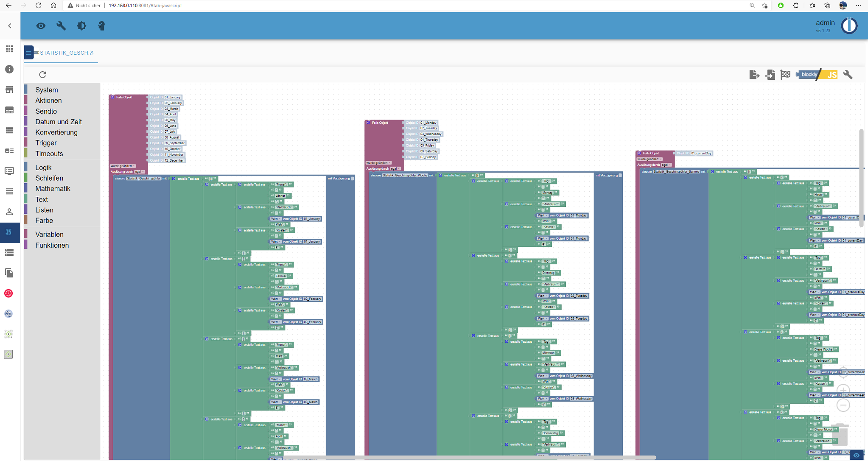Image resolution: width=868 pixels, height=461 pixels.
Task: Click the import blocks icon
Action: pyautogui.click(x=770, y=75)
